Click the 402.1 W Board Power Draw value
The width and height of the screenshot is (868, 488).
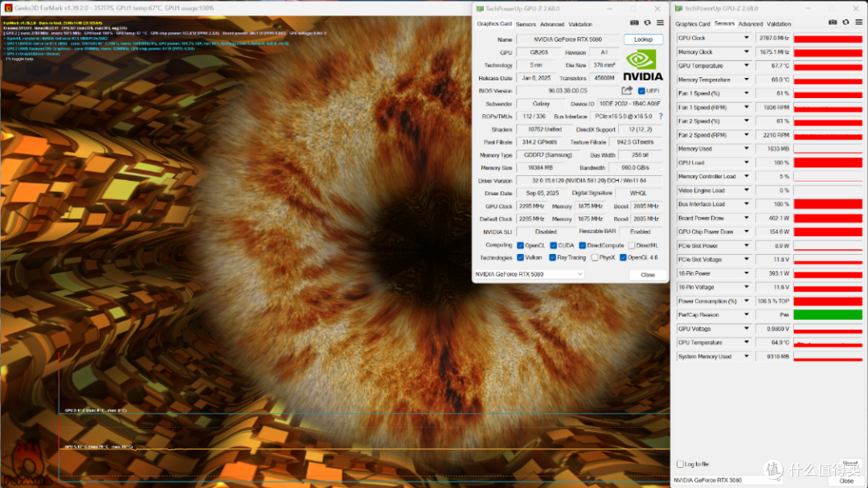click(773, 218)
